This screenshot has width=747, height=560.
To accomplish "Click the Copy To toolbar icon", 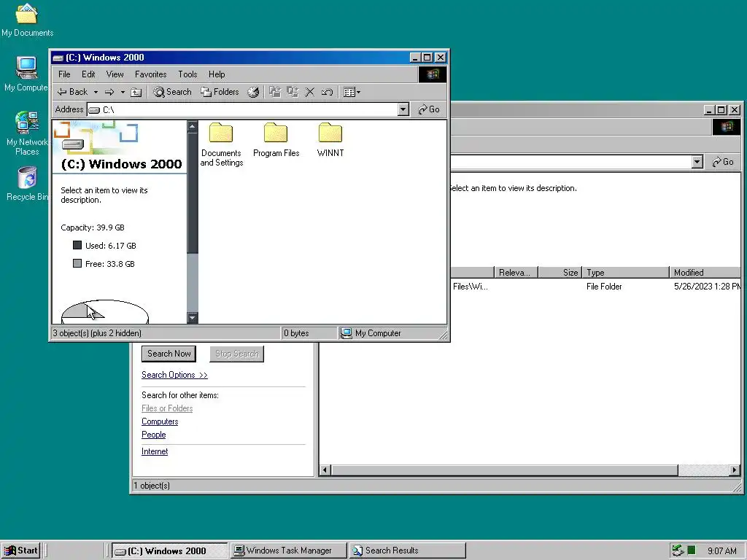I will click(293, 92).
